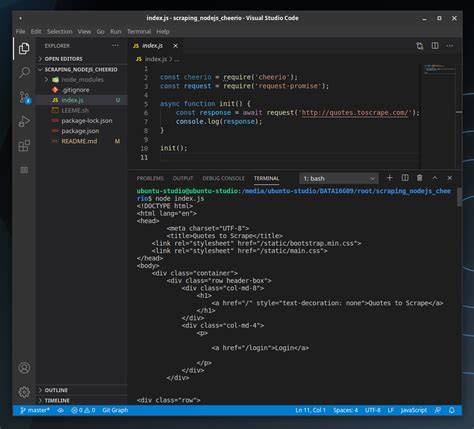This screenshot has height=429, width=474.
Task: Split the terminal panel
Action: (x=405, y=178)
